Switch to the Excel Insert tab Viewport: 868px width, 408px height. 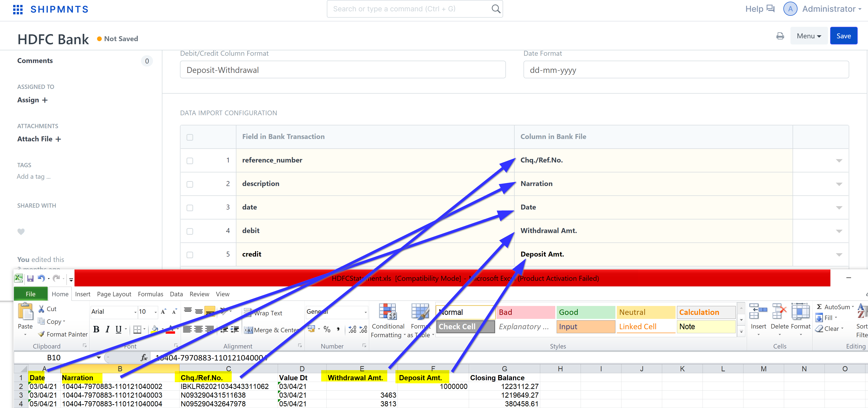pyautogui.click(x=82, y=294)
